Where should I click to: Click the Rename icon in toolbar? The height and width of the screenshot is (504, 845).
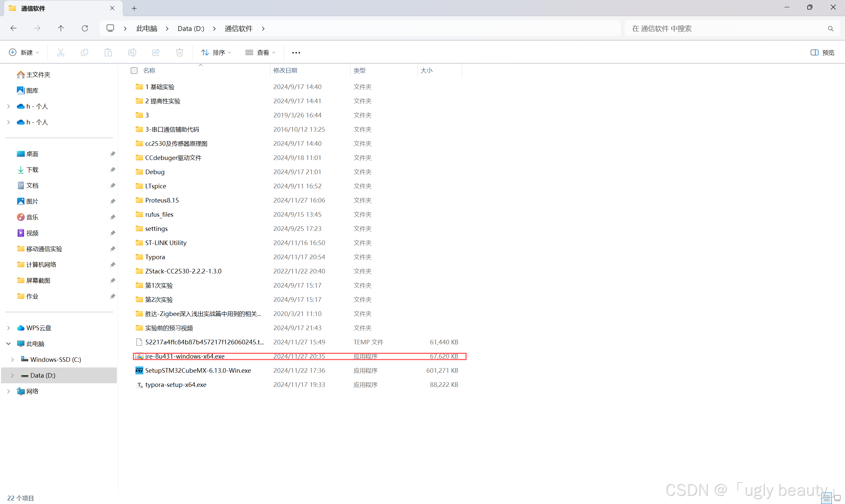(132, 52)
